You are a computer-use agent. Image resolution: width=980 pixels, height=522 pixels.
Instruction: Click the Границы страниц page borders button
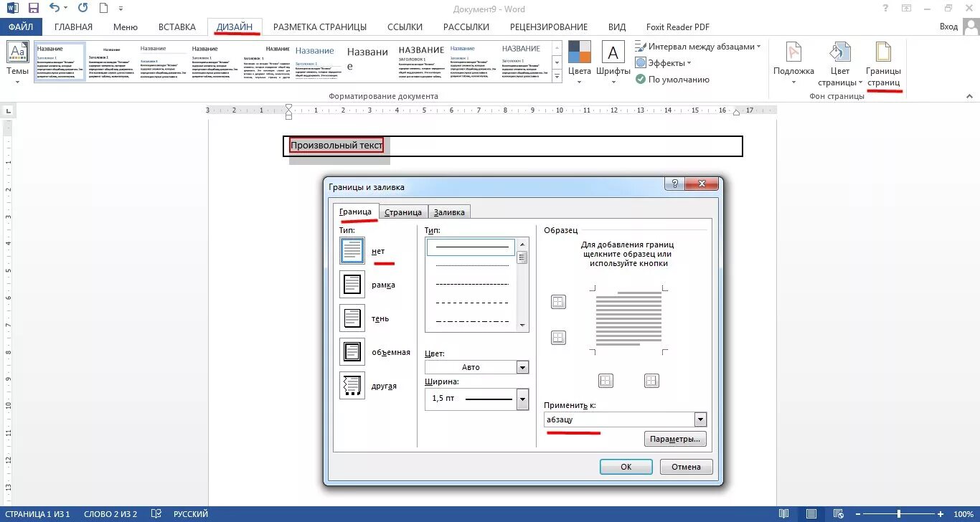click(883, 63)
